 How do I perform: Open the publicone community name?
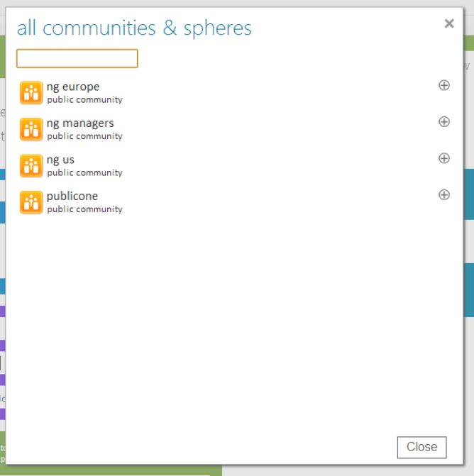click(x=72, y=196)
